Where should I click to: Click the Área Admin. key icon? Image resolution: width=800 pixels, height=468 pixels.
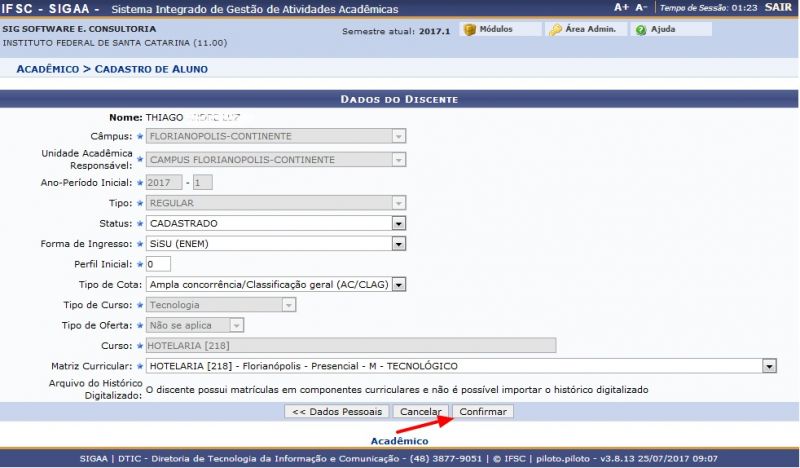click(x=555, y=30)
